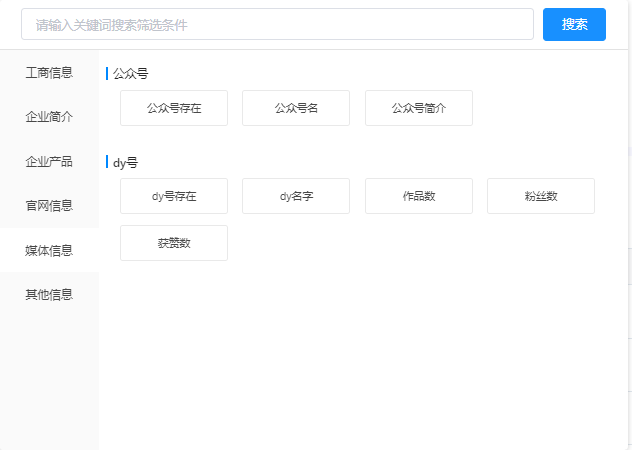Click the keyword search input field
The height and width of the screenshot is (450, 632).
pyautogui.click(x=277, y=25)
